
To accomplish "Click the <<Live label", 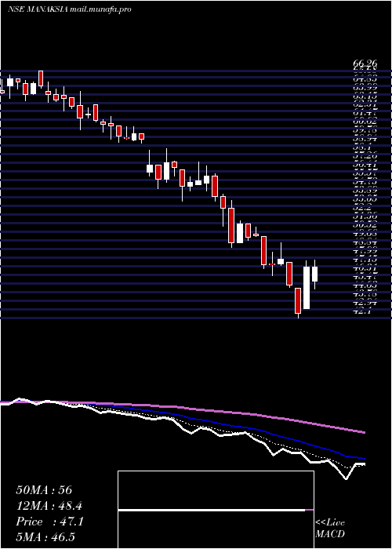I will coord(330,523).
